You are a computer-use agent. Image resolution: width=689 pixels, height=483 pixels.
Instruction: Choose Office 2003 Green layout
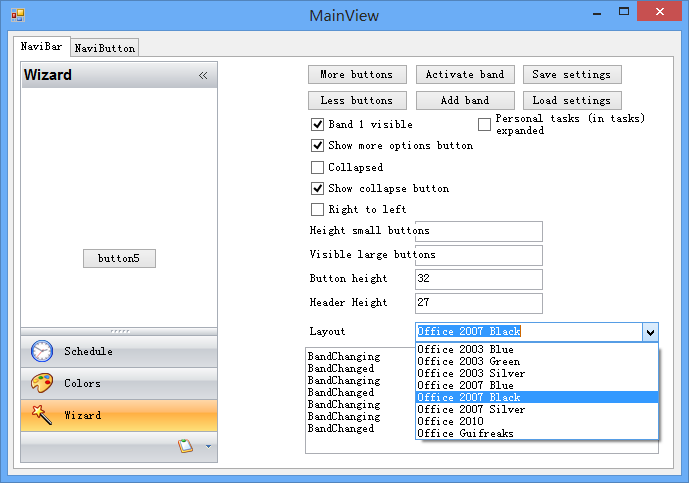click(x=537, y=361)
